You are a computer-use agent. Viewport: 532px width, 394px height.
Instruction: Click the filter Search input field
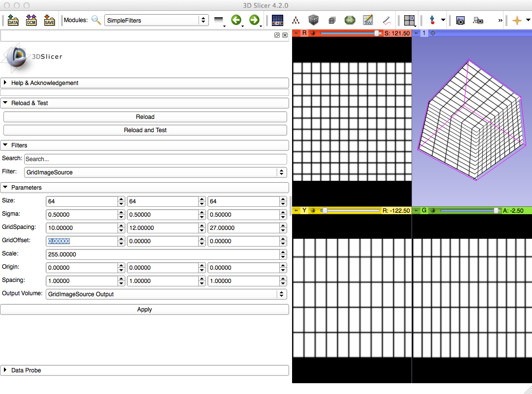point(155,159)
